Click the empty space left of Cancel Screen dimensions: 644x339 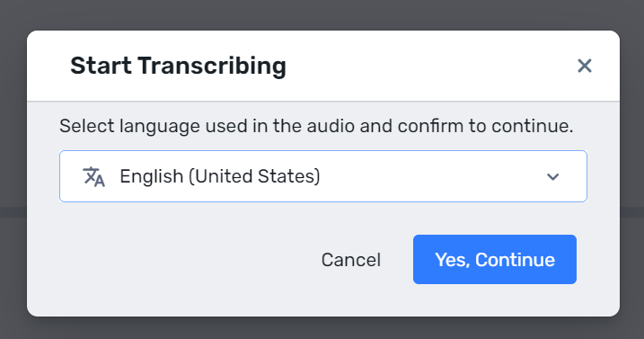coord(185,260)
